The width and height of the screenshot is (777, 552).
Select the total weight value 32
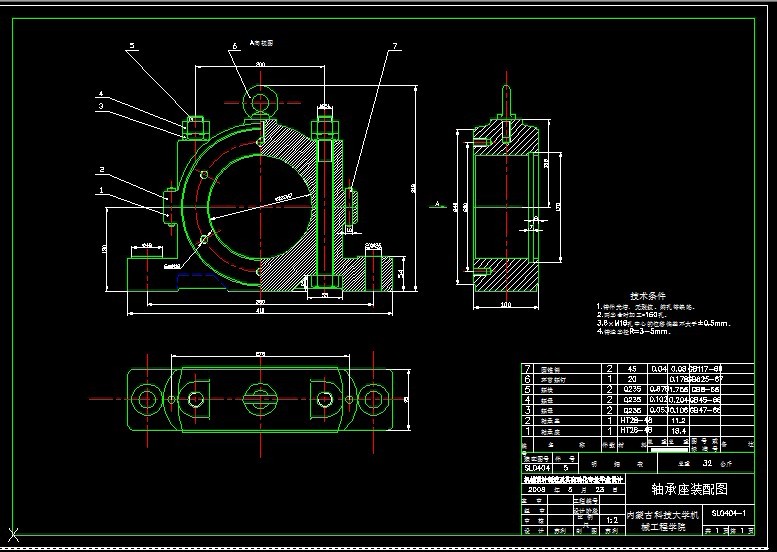tap(707, 463)
